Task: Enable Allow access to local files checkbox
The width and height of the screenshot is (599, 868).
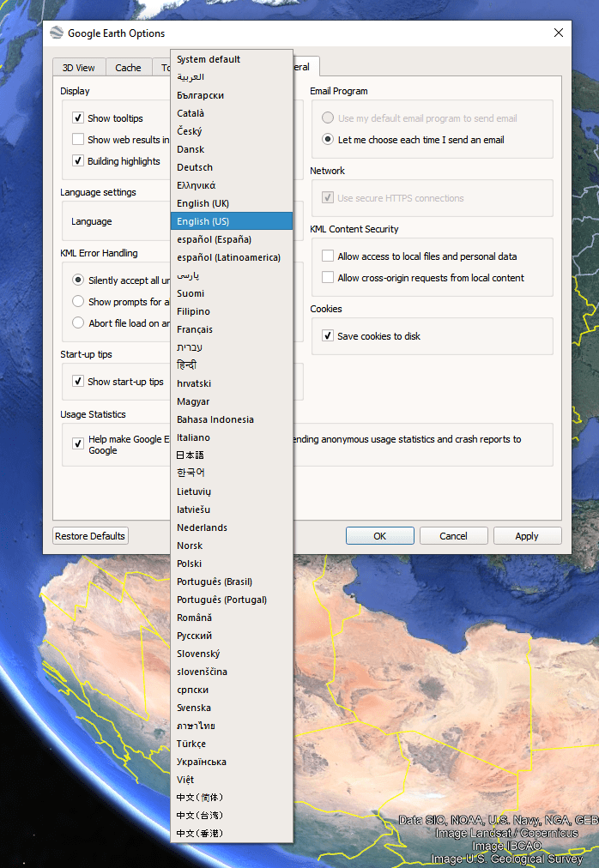Action: [328, 256]
